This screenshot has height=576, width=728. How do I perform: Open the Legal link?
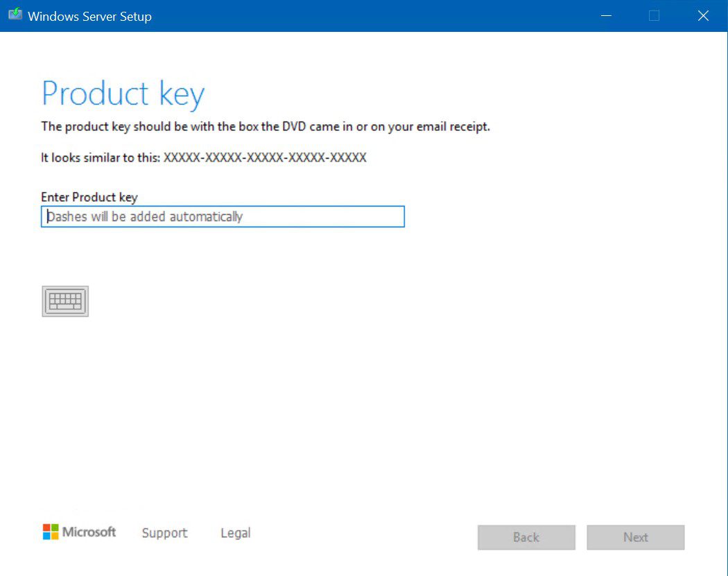coord(236,533)
